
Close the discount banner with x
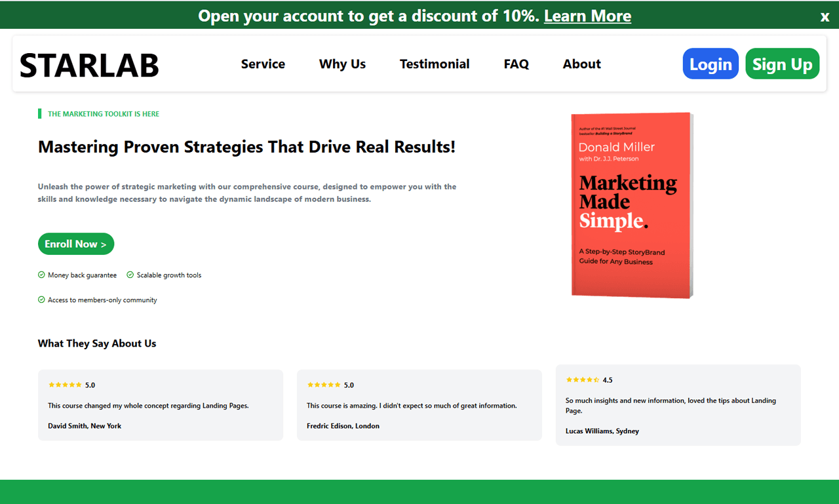coord(825,17)
